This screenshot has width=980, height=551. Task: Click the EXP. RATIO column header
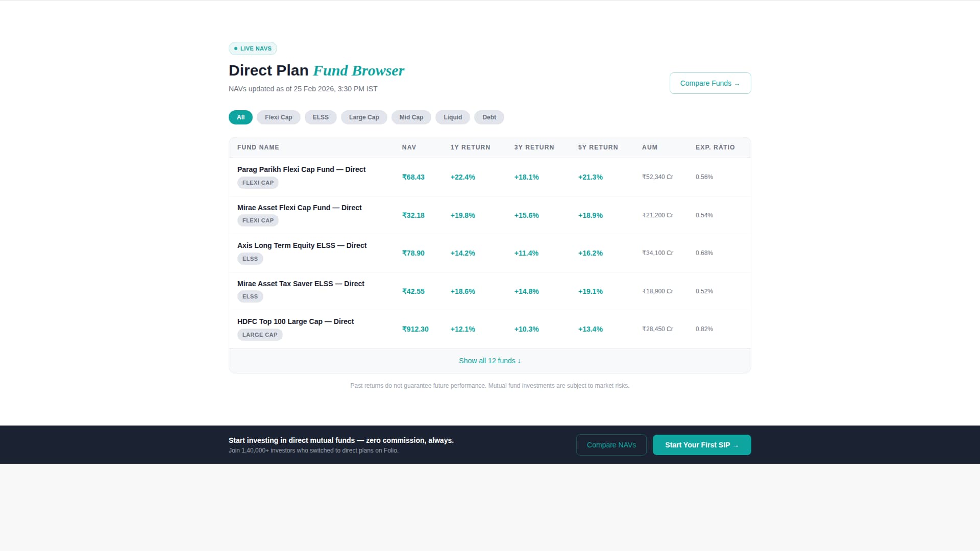coord(715,147)
